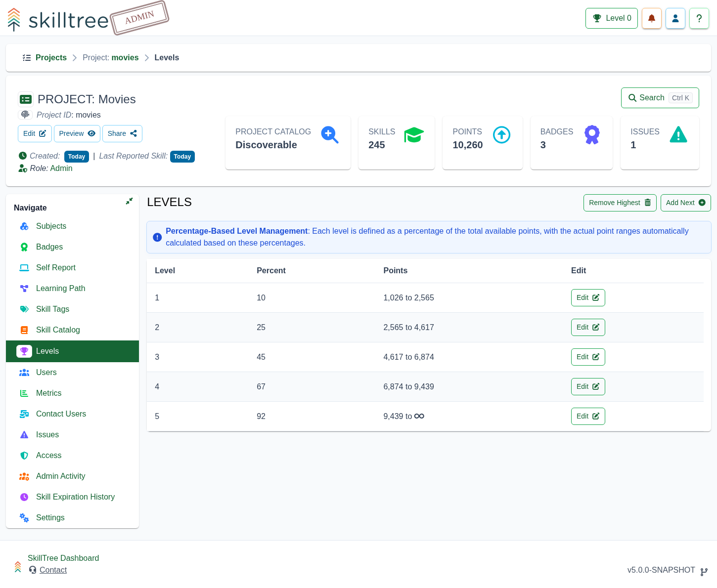Open the Subjects navigation item
The height and width of the screenshot is (588, 717).
(x=72, y=226)
